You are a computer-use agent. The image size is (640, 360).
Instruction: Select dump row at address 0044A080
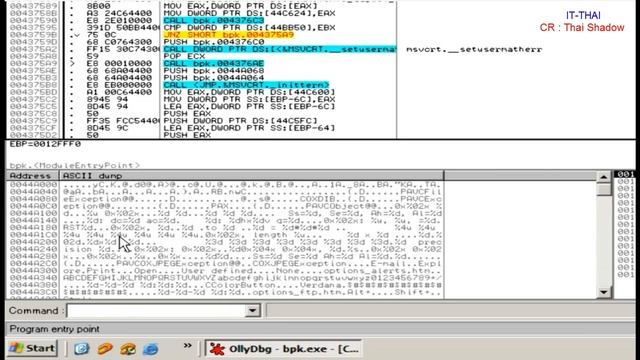click(225, 199)
